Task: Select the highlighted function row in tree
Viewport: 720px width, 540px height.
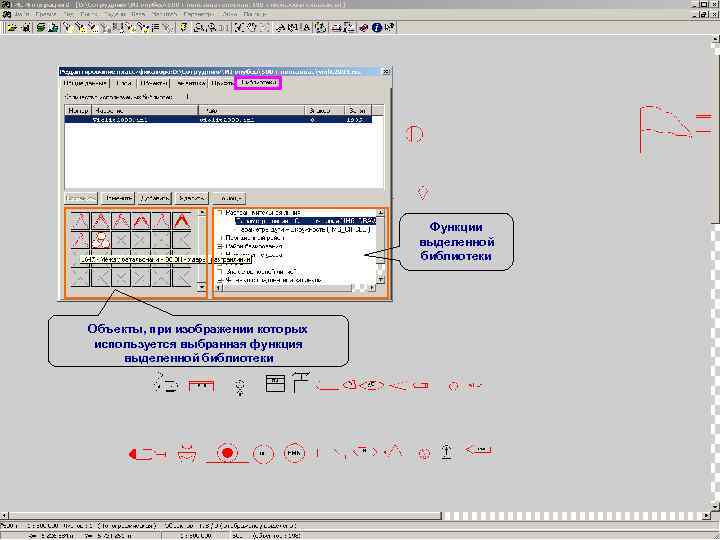Action: tap(305, 221)
